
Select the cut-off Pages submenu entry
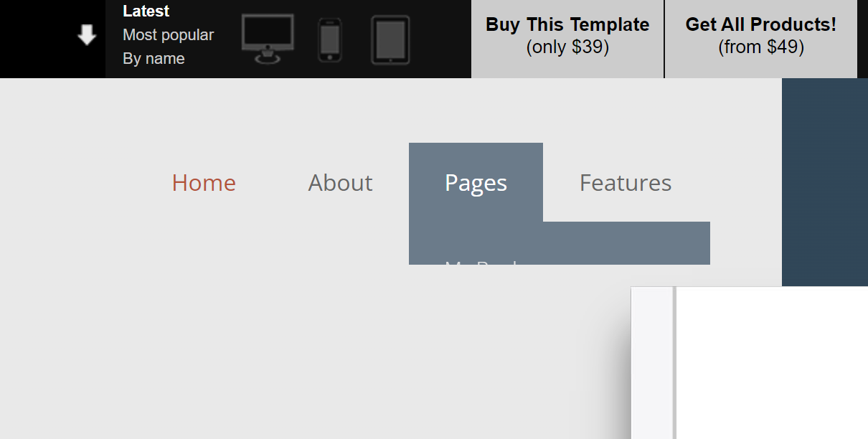click(482, 262)
